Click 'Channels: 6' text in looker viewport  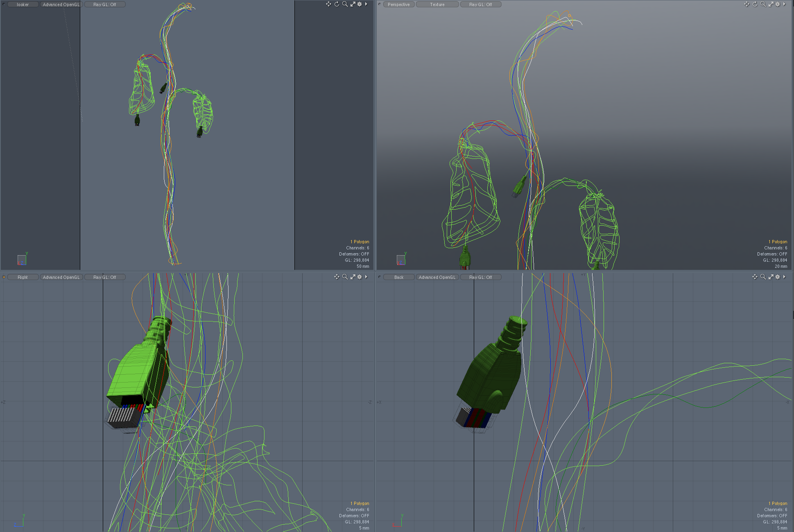click(357, 248)
